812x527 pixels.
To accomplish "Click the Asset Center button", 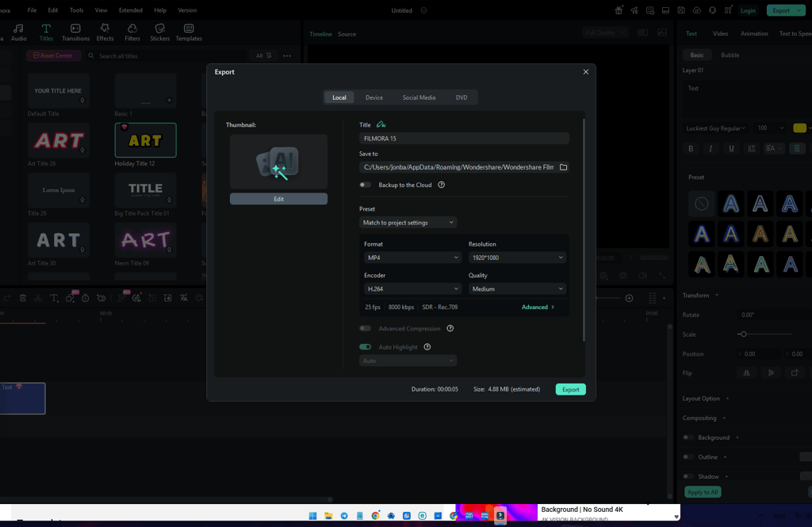I will [x=53, y=56].
